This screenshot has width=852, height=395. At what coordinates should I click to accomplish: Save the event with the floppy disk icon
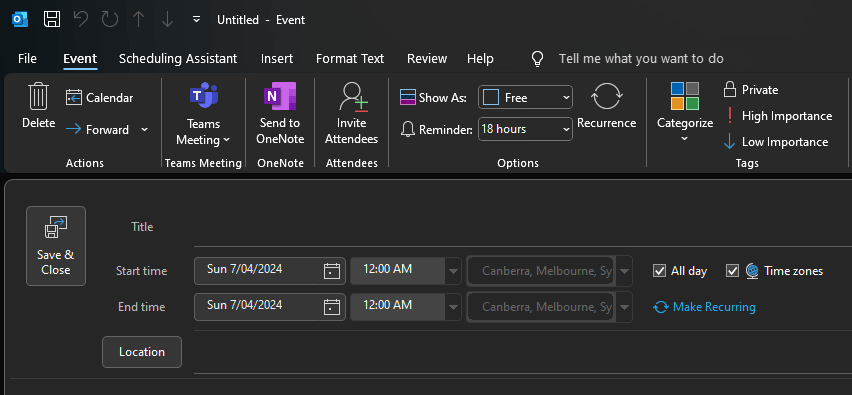point(52,20)
